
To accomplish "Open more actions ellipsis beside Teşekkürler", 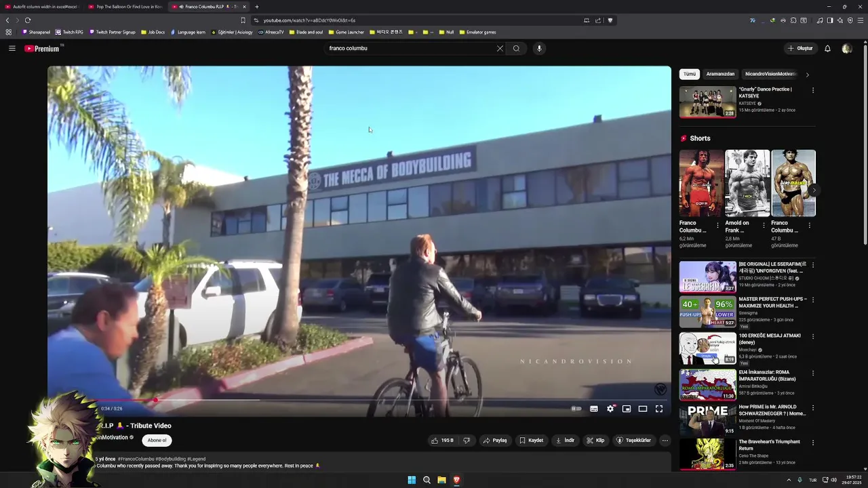I will pyautogui.click(x=665, y=441).
